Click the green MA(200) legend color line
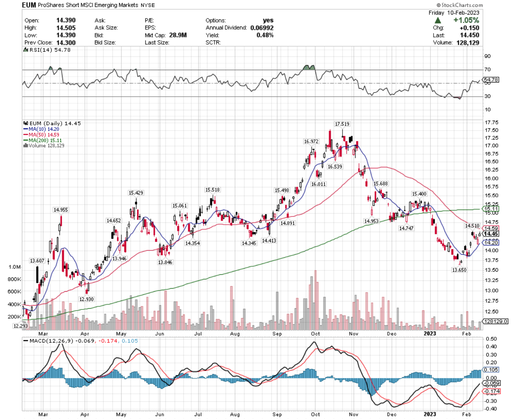 26,141
